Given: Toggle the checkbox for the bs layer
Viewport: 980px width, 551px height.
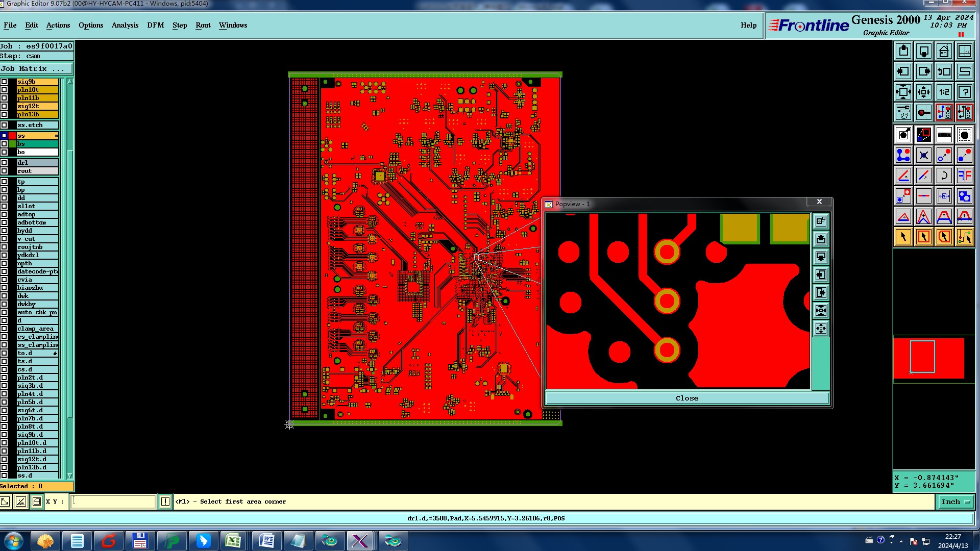Looking at the screenshot, I should (x=4, y=144).
